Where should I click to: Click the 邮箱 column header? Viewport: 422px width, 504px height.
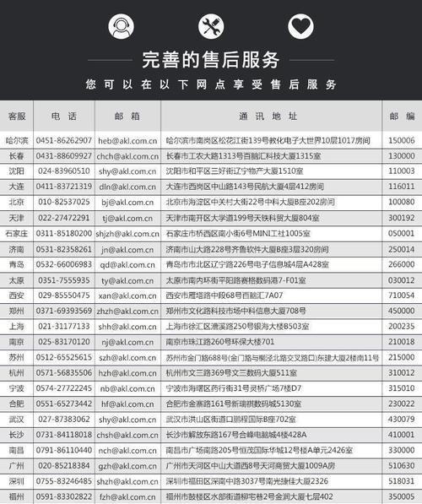(x=127, y=116)
